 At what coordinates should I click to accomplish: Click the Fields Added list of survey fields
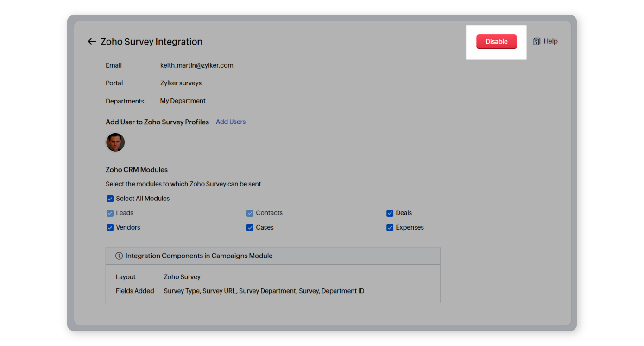264,291
